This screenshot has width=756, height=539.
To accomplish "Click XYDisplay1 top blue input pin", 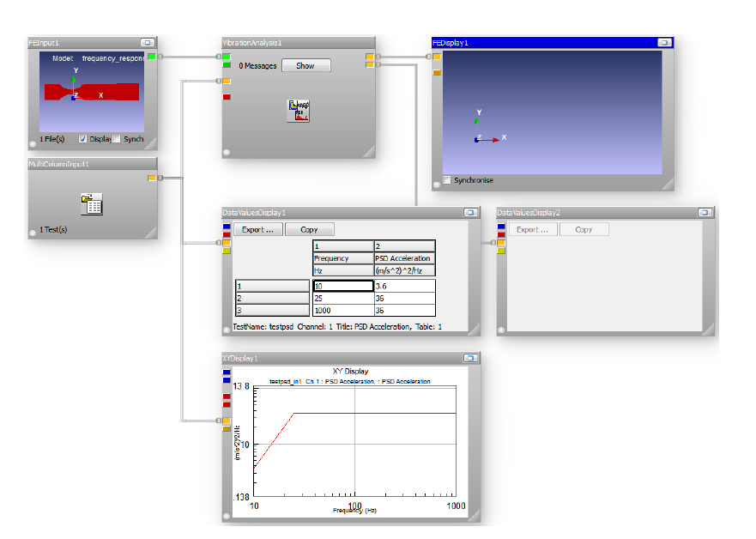I will 227,372.
